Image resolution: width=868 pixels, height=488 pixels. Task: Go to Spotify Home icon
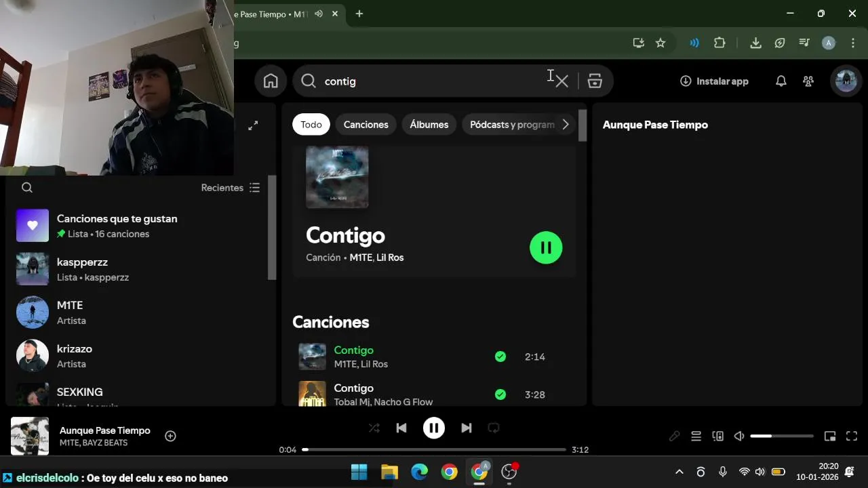[271, 81]
